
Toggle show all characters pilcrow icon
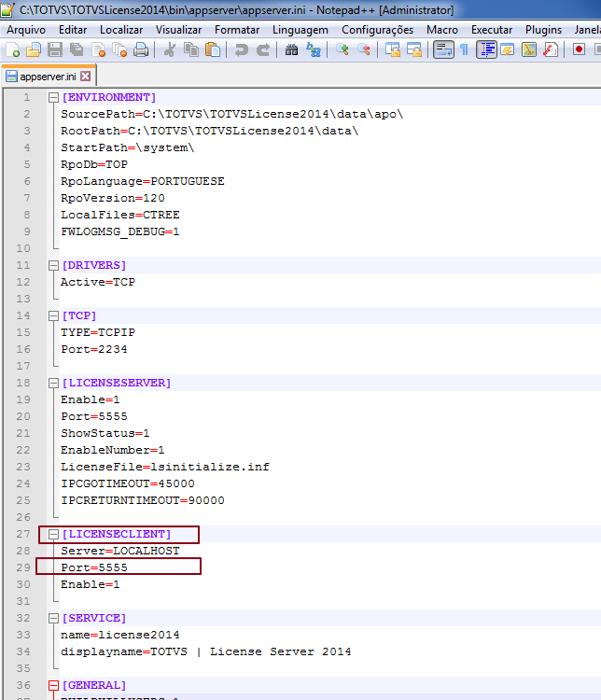point(464,49)
